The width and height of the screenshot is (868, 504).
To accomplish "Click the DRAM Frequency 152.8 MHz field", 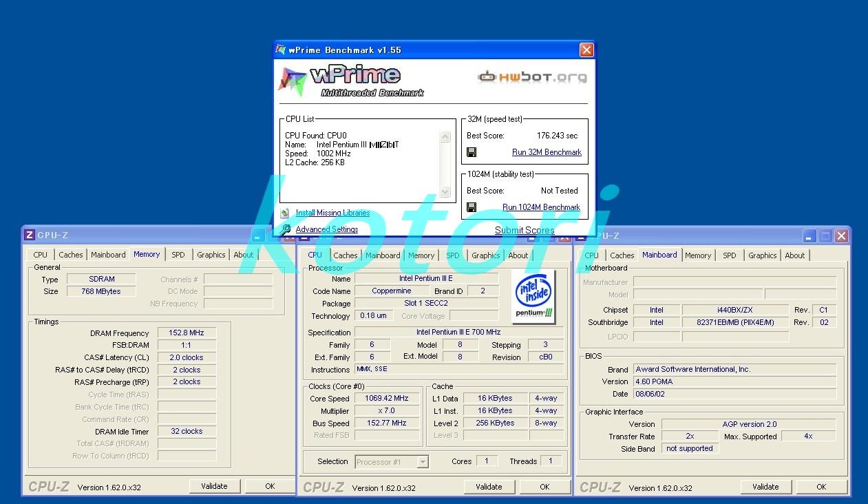I will (x=187, y=333).
